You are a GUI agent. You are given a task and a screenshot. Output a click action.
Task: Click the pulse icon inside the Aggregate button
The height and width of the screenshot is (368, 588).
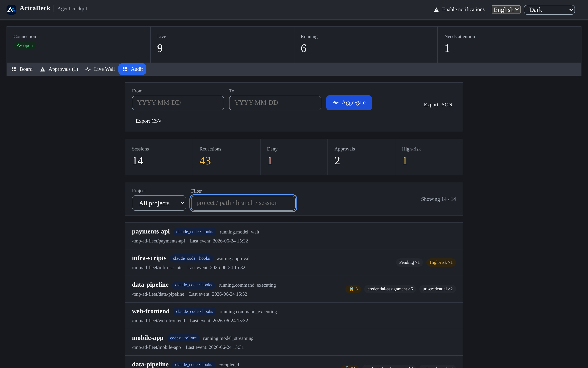[x=336, y=103]
